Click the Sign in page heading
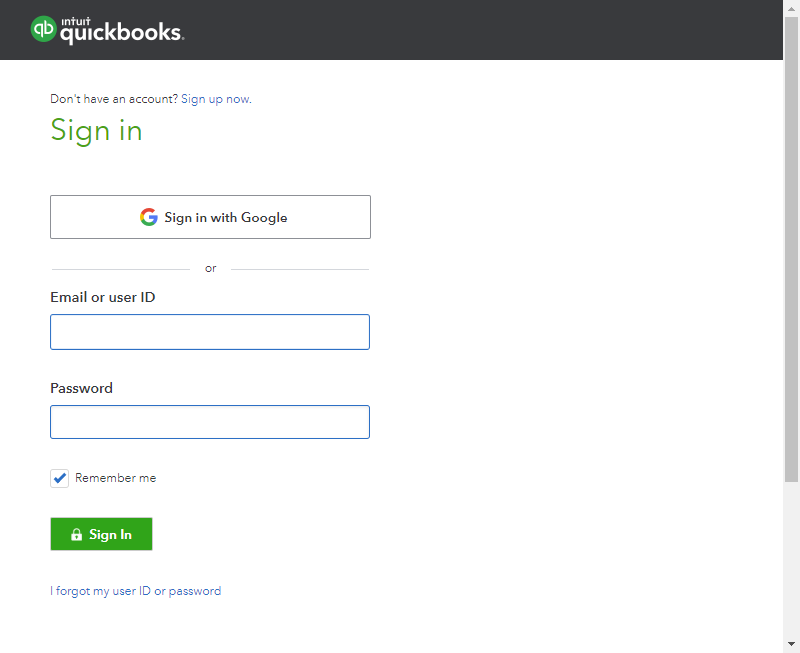The image size is (800, 653). [x=96, y=131]
